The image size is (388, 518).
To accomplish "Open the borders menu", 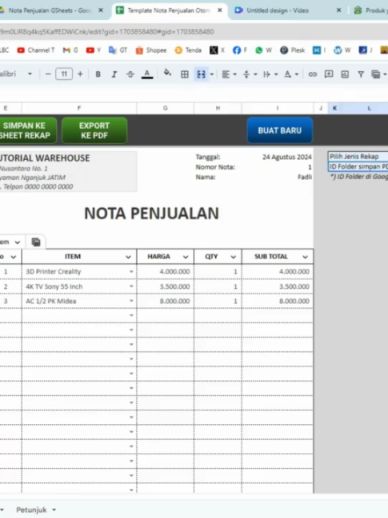I will pos(184,74).
